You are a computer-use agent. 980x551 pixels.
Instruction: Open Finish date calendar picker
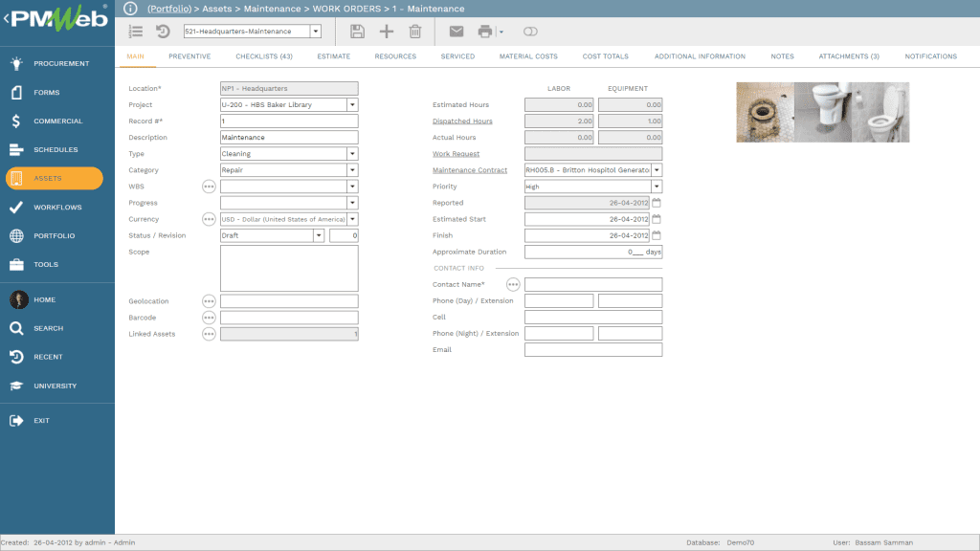(657, 235)
